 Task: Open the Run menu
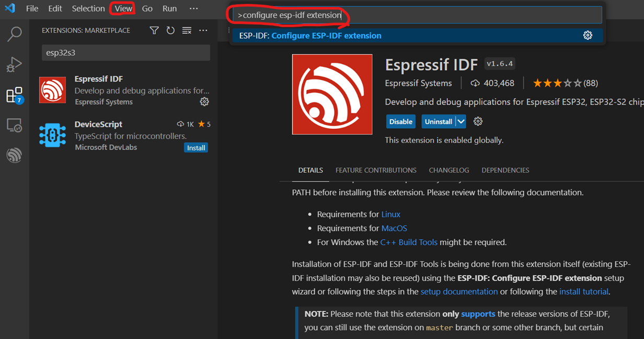pyautogui.click(x=169, y=8)
